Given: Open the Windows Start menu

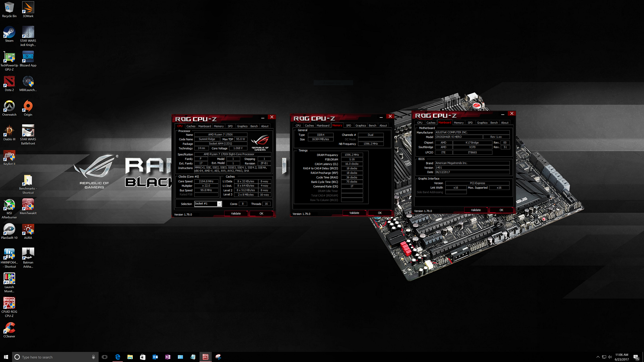Looking at the screenshot, I should point(6,357).
